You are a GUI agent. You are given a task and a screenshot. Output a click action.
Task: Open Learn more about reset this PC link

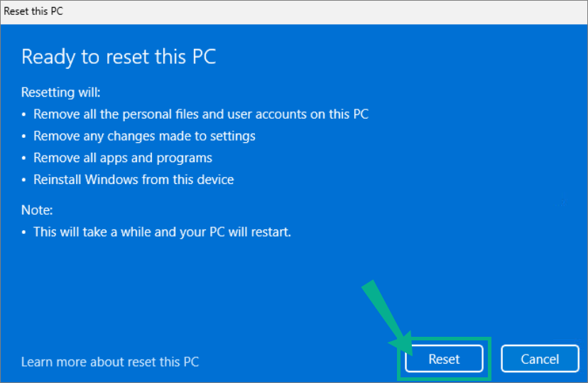tap(110, 362)
